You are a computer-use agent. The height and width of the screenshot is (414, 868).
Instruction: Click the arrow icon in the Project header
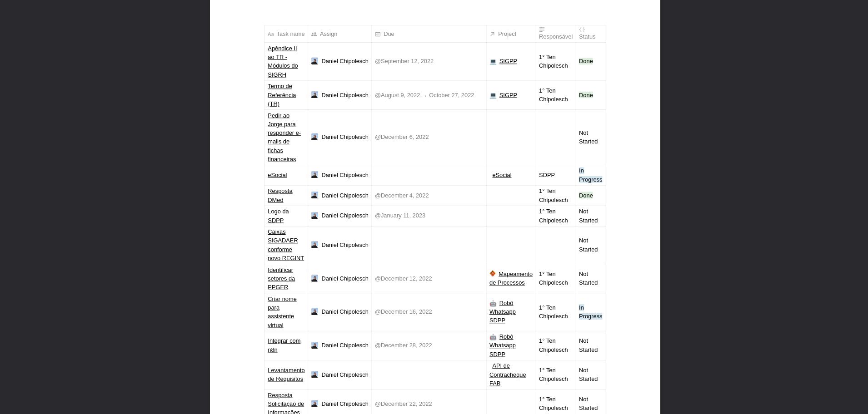point(492,34)
